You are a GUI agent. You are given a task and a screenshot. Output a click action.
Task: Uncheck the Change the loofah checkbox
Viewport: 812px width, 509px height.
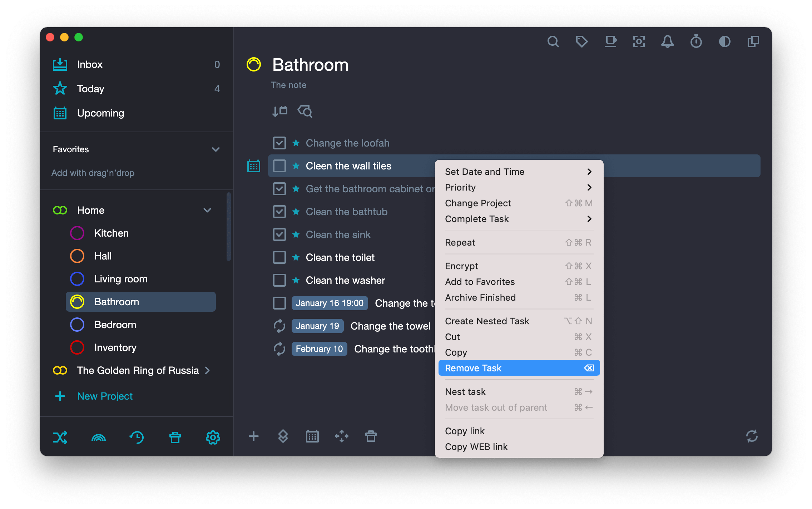point(279,143)
